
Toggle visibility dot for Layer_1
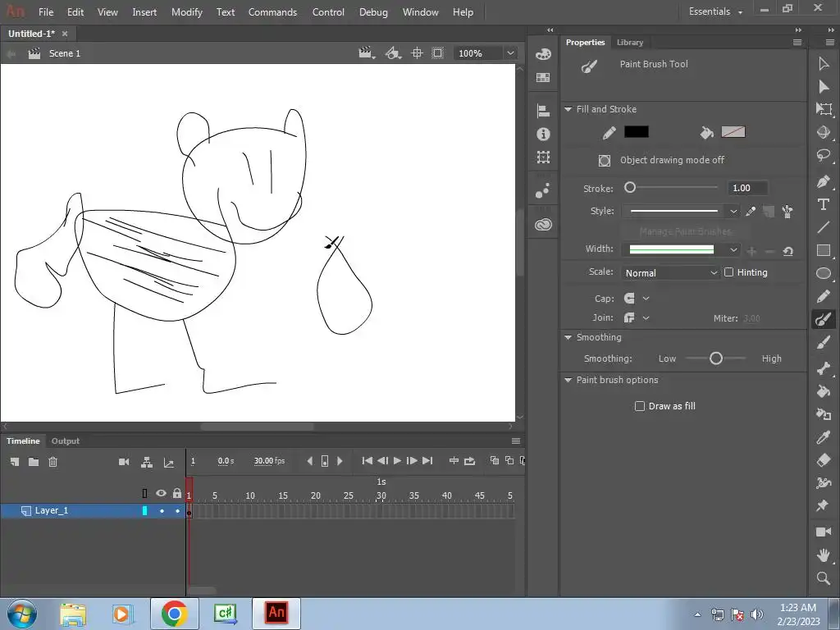162,511
